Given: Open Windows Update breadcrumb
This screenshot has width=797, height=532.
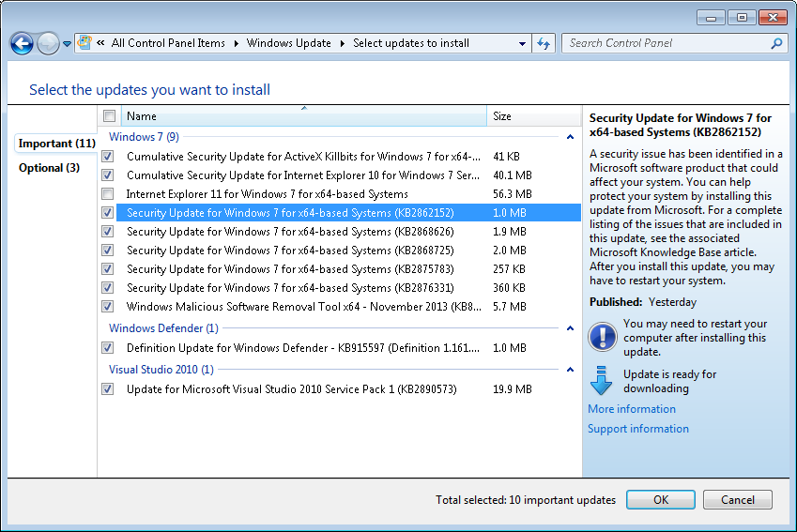Looking at the screenshot, I should pyautogui.click(x=289, y=43).
